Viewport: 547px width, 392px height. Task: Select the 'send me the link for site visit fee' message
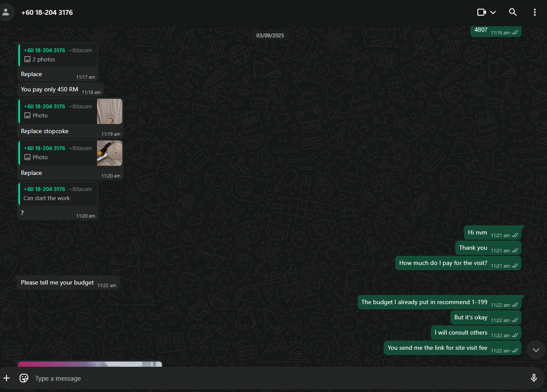[x=453, y=348]
